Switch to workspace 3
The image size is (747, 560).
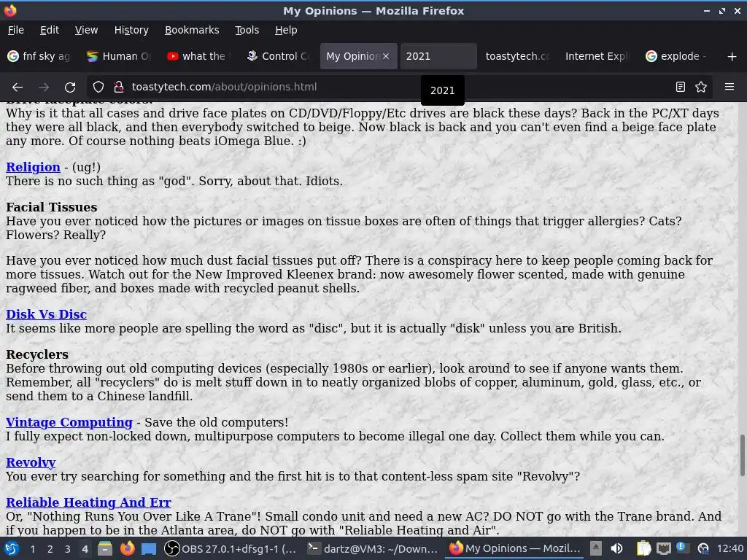[68, 549]
